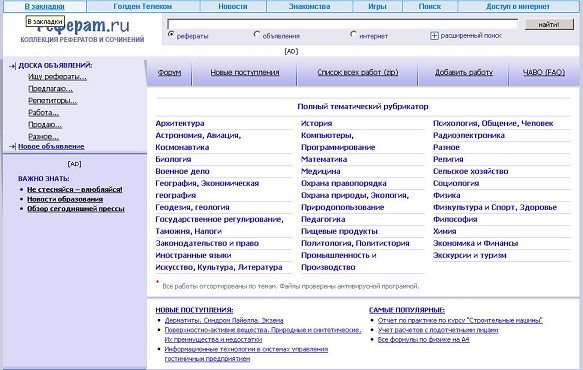Open Знакомства in top menu
583x370 pixels.
(x=309, y=6)
